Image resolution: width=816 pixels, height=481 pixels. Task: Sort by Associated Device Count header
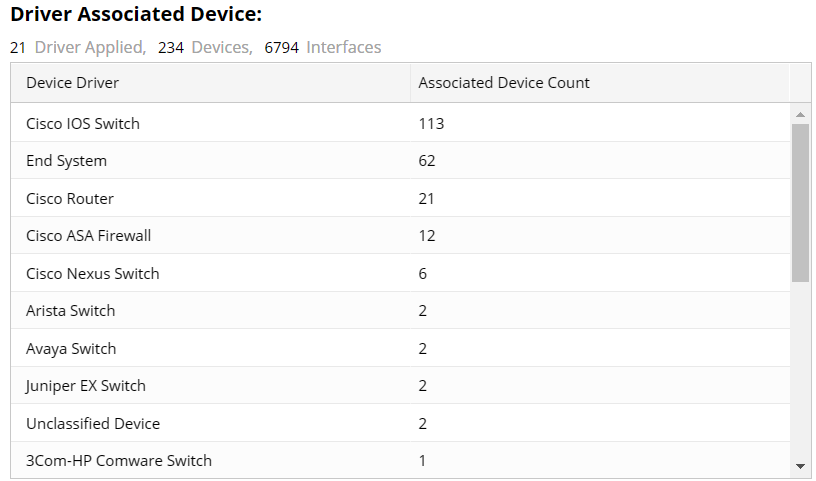coord(504,83)
